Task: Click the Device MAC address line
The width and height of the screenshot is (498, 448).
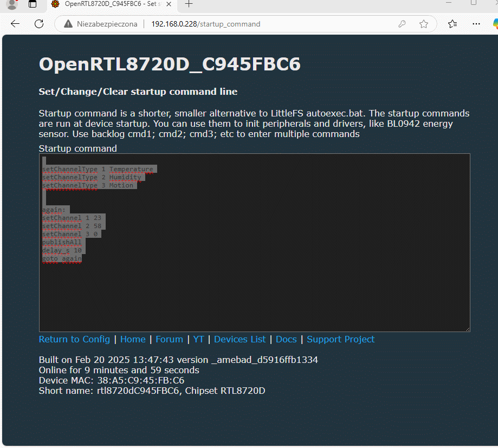Action: pyautogui.click(x=112, y=380)
